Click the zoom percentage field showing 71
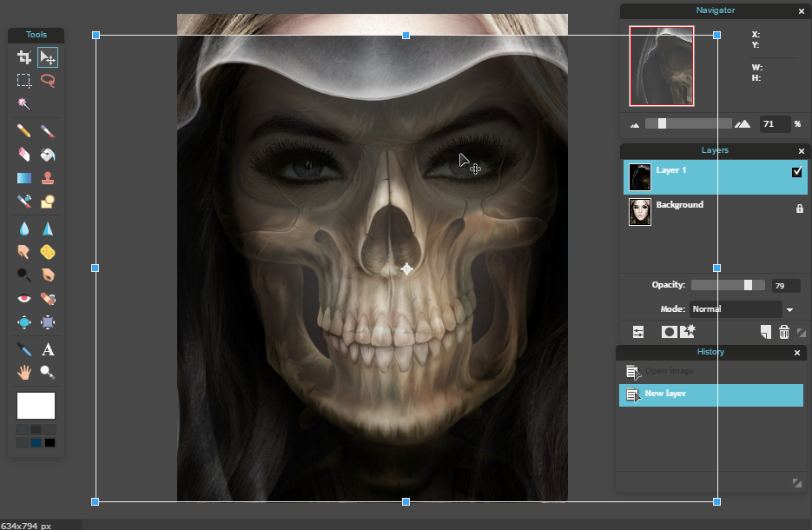This screenshot has height=530, width=812. click(x=774, y=124)
